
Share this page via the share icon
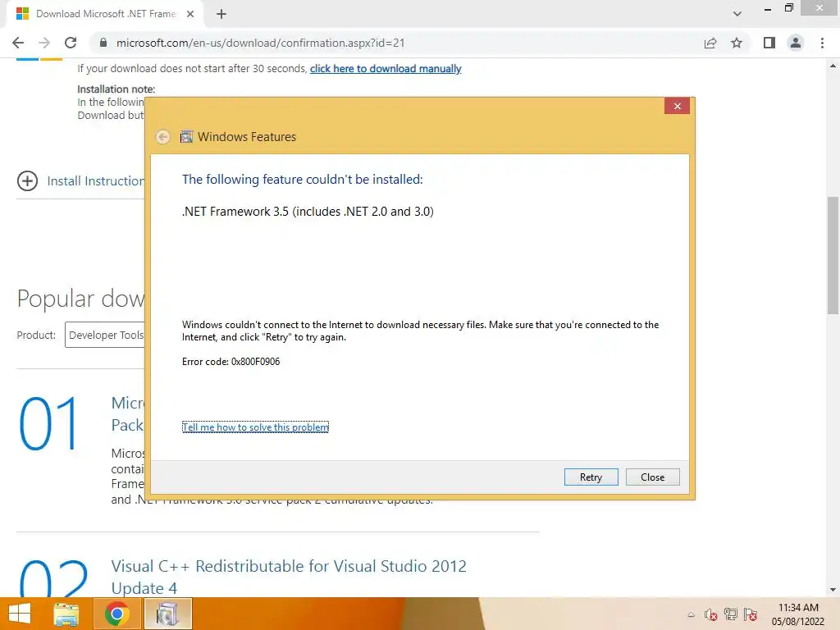710,43
